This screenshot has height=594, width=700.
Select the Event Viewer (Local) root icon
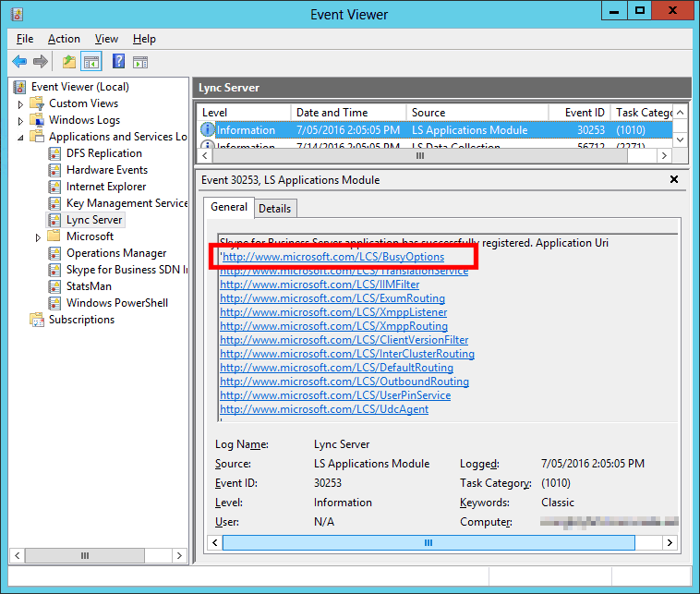pyautogui.click(x=19, y=87)
